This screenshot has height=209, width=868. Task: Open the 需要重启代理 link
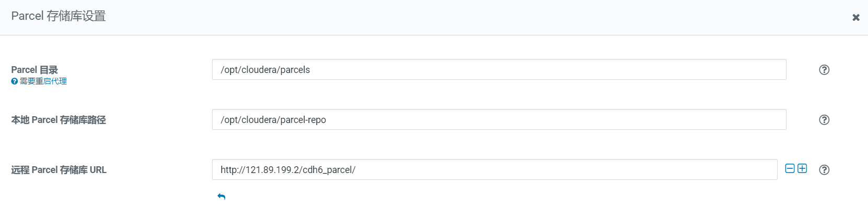43,81
